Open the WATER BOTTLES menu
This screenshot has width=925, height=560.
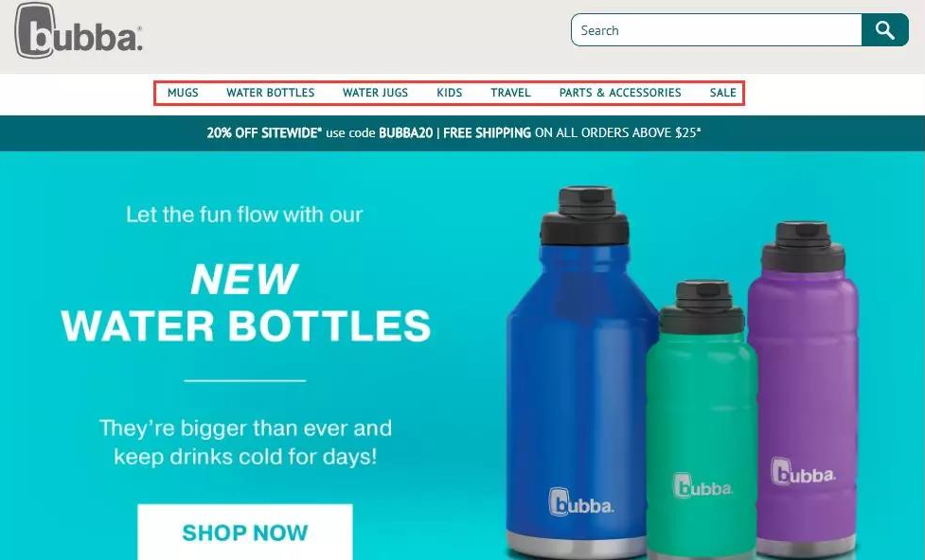pos(271,93)
